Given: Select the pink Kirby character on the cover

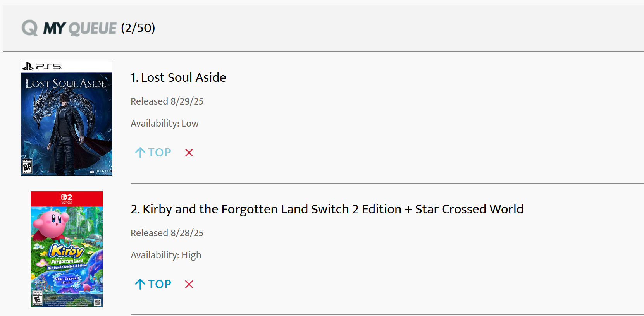Looking at the screenshot, I should 50,223.
